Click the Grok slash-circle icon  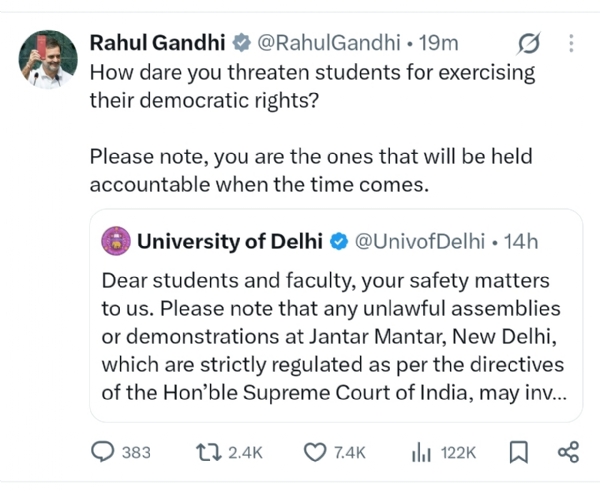coord(529,43)
